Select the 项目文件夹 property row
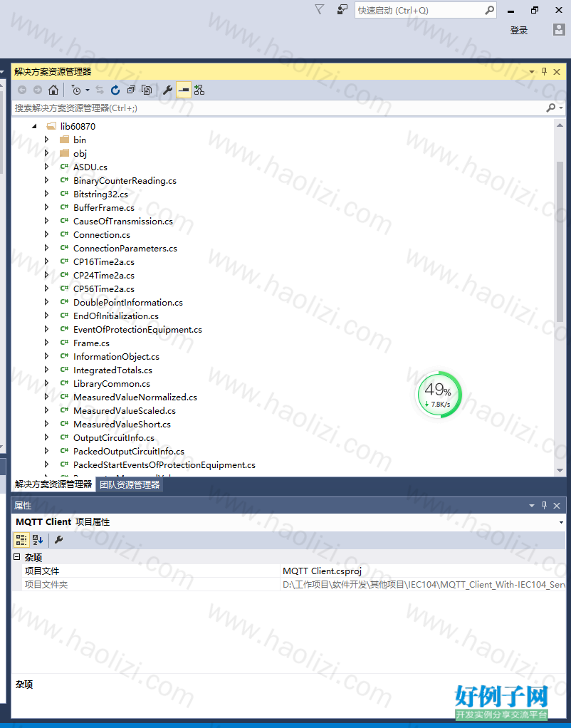The width and height of the screenshot is (571, 728). point(152,584)
